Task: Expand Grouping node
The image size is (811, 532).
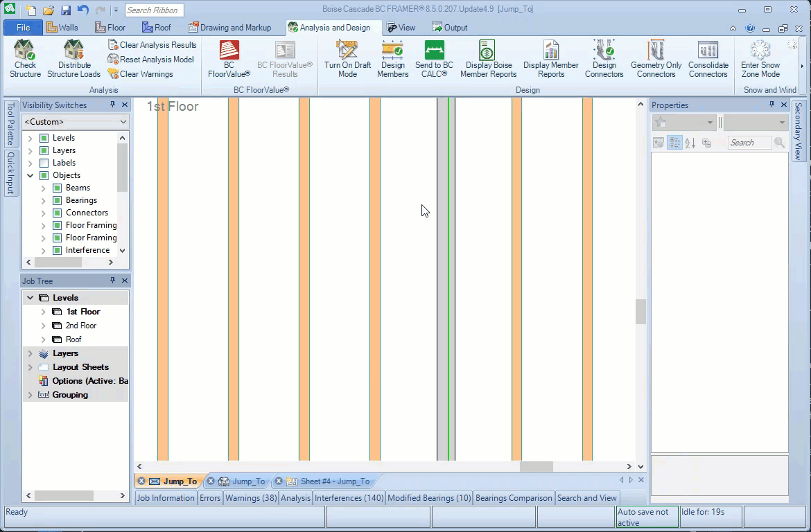Action: coord(30,395)
